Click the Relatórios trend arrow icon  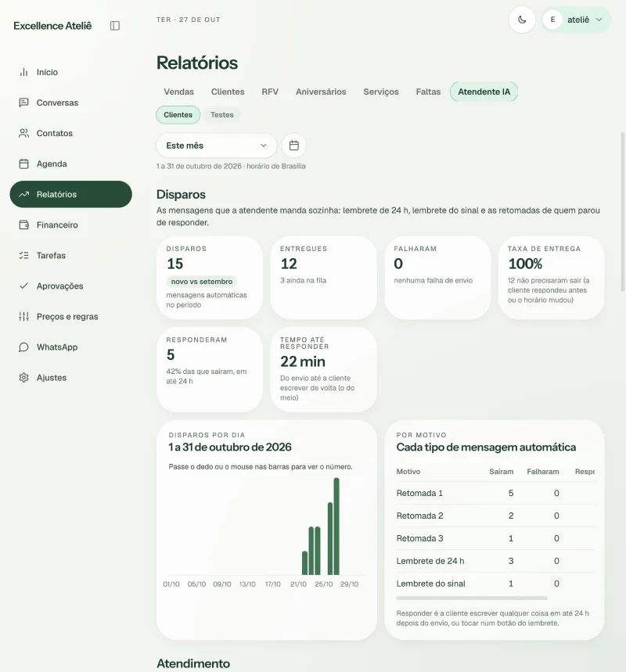24,194
